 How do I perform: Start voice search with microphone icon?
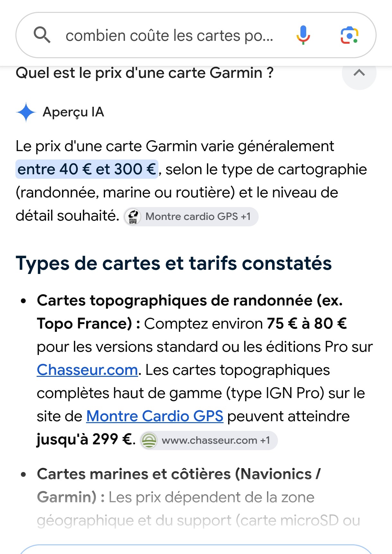[x=303, y=35]
